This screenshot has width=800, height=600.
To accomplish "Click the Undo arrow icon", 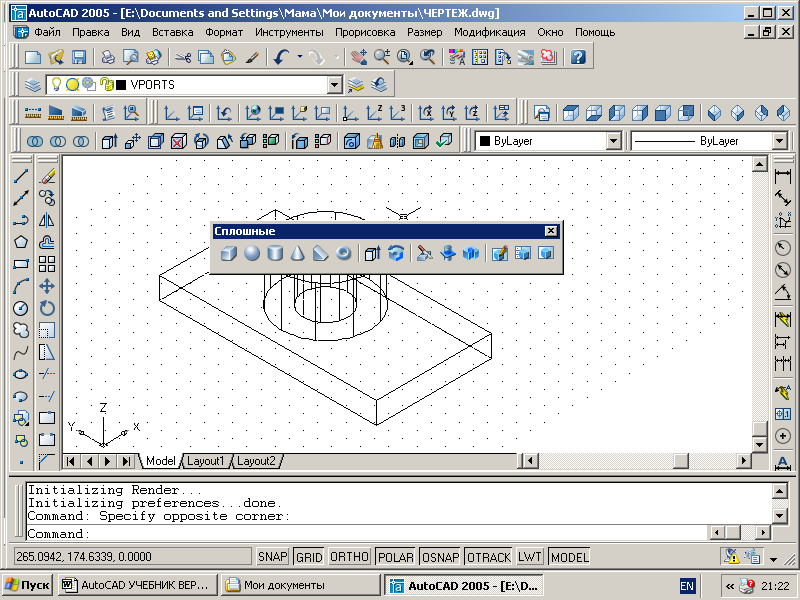I will [x=281, y=57].
